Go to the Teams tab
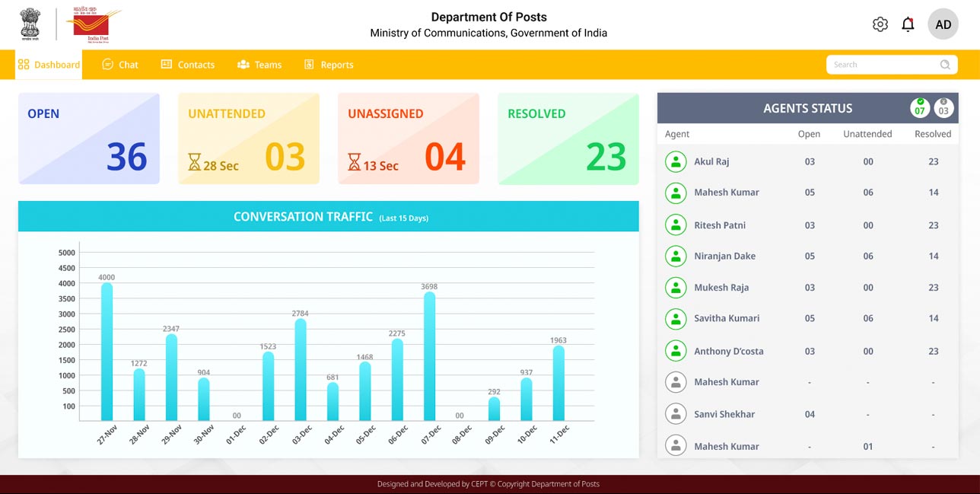This screenshot has height=494, width=980. (x=259, y=65)
